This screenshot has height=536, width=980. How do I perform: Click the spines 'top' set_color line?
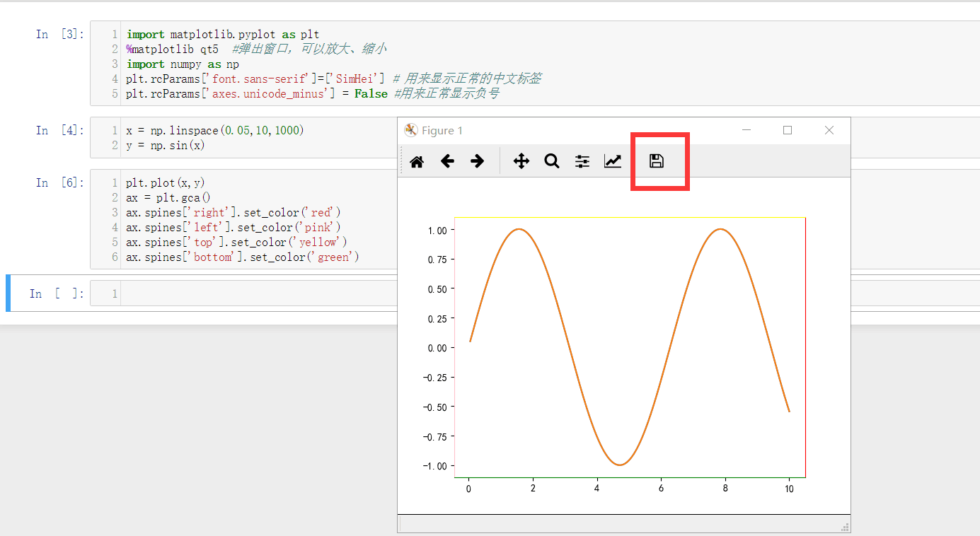pyautogui.click(x=237, y=243)
